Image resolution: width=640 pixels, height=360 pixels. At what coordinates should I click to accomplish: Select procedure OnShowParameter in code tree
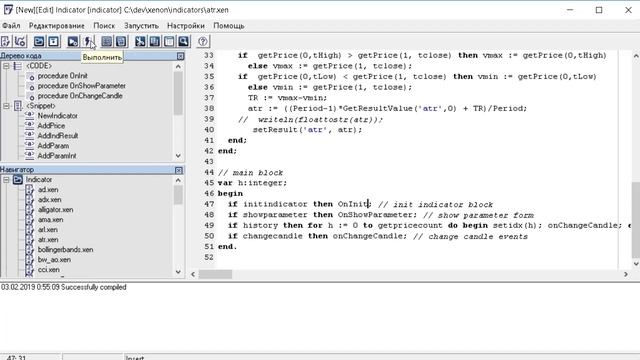click(x=82, y=86)
